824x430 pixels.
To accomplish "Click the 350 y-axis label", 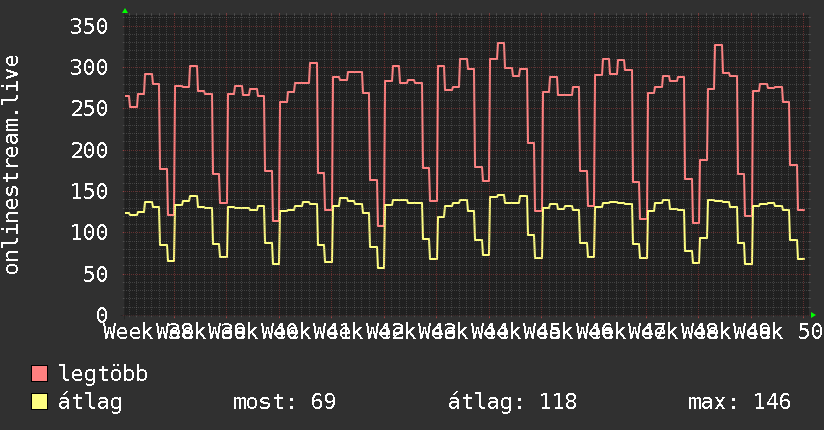I will click(89, 26).
